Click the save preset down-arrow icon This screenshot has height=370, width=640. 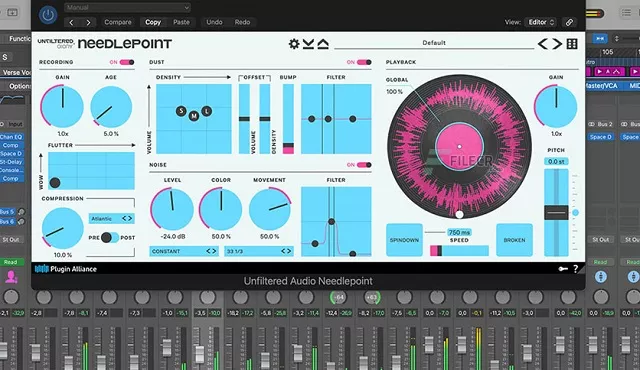309,44
